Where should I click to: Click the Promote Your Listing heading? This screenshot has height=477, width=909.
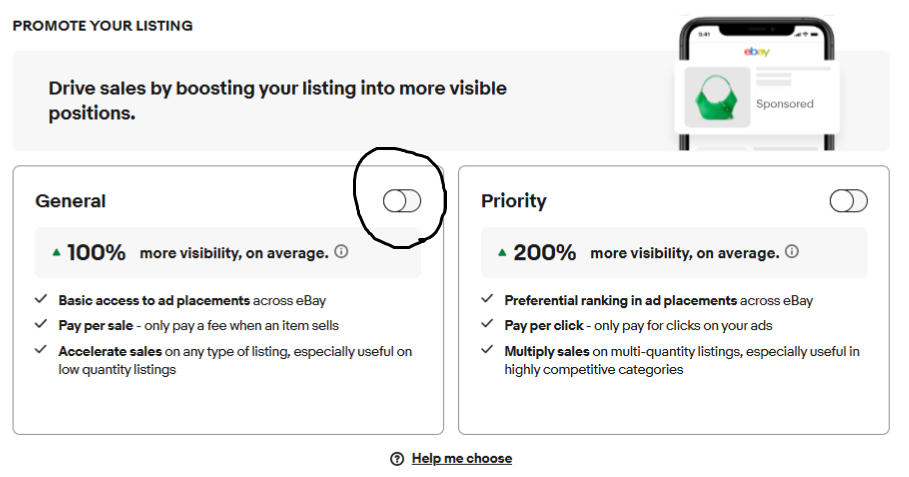click(x=103, y=26)
